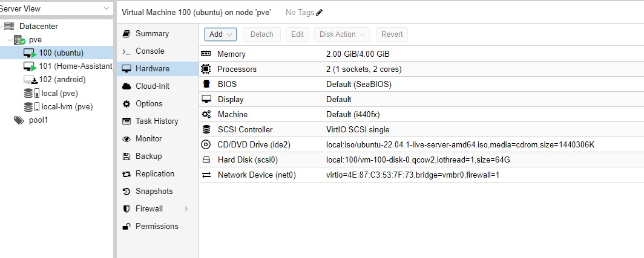Collapse the pve node tree
Viewport: 644px width, 258px height.
pos(9,40)
